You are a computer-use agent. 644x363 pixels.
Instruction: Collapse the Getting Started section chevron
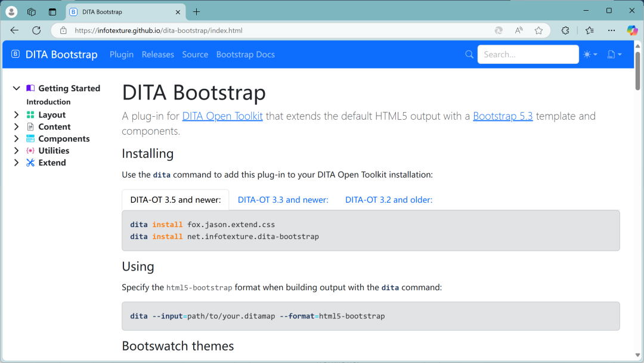pyautogui.click(x=16, y=88)
